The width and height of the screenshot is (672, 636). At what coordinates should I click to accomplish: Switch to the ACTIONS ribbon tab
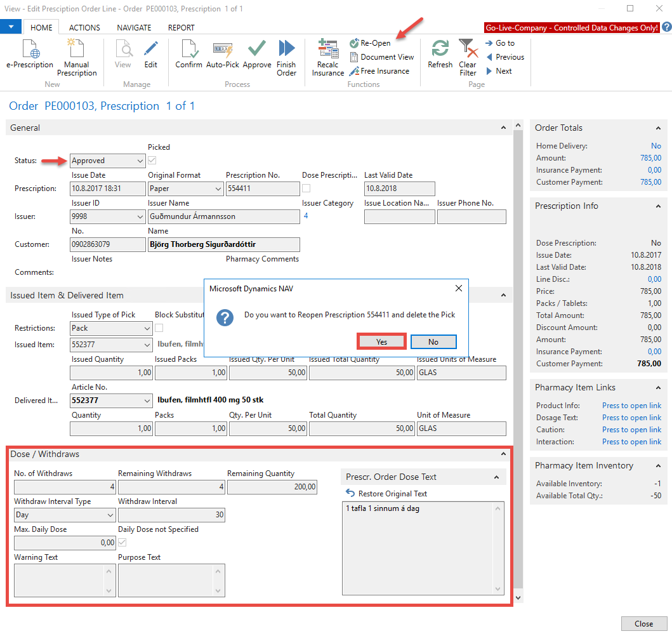point(84,28)
